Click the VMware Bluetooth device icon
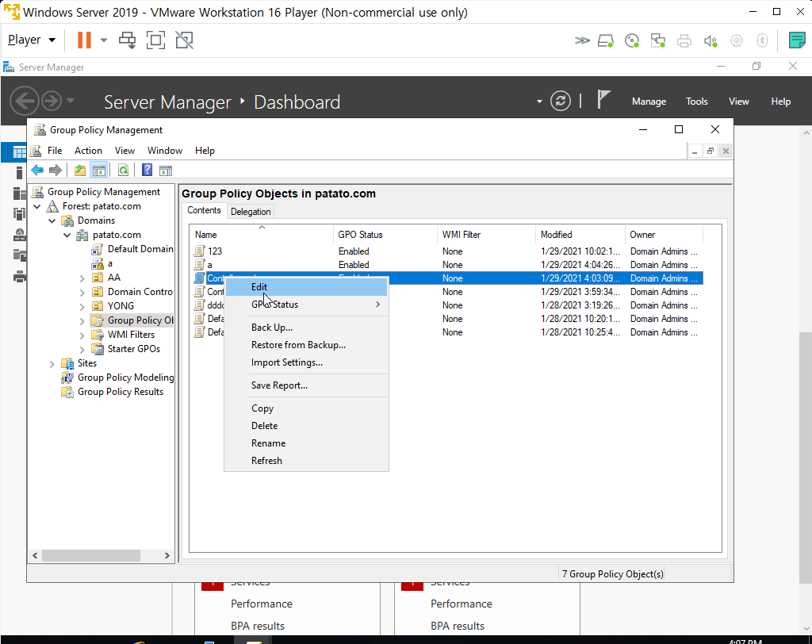 [x=762, y=40]
